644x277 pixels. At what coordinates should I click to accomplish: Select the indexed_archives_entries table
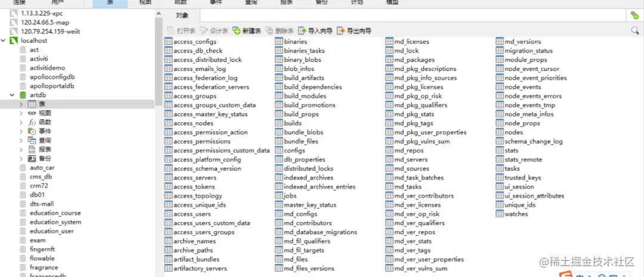(320, 186)
